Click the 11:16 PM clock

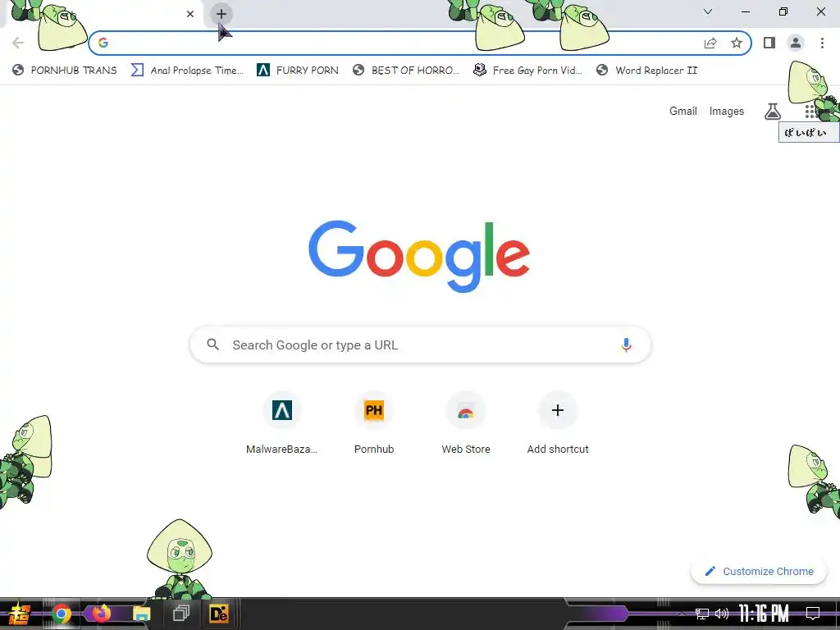pos(764,614)
